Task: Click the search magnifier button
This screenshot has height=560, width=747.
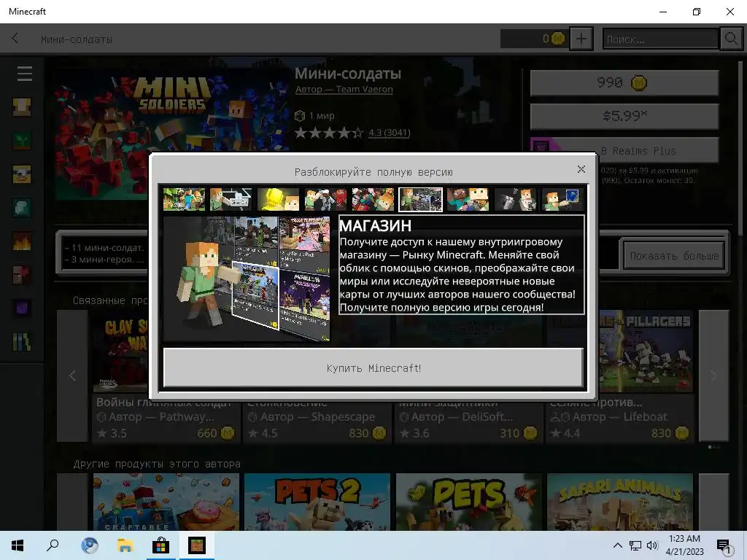Action: point(731,39)
